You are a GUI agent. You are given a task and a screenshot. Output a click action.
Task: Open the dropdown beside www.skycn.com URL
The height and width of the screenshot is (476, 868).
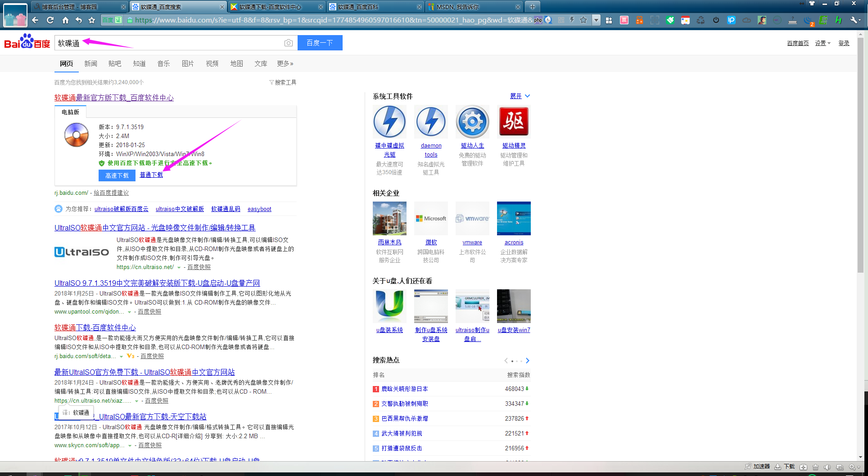tap(130, 446)
